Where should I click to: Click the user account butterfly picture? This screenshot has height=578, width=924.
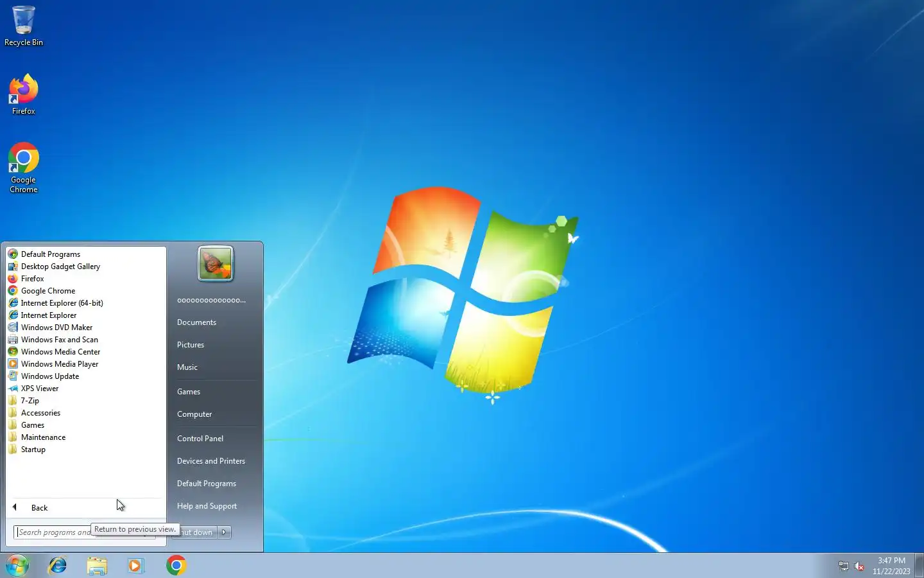tap(216, 263)
